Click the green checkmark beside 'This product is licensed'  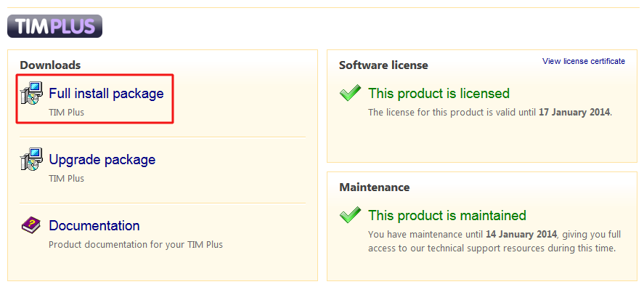point(351,93)
